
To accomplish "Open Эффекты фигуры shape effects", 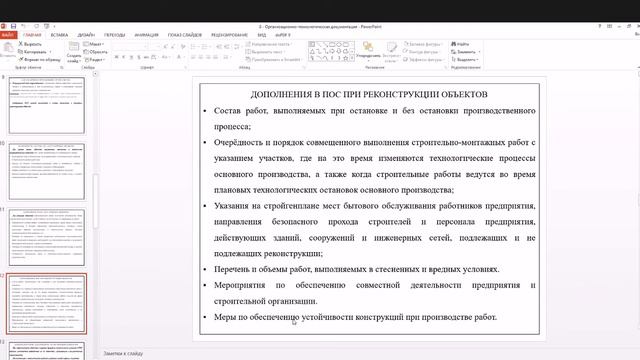I will [424, 60].
